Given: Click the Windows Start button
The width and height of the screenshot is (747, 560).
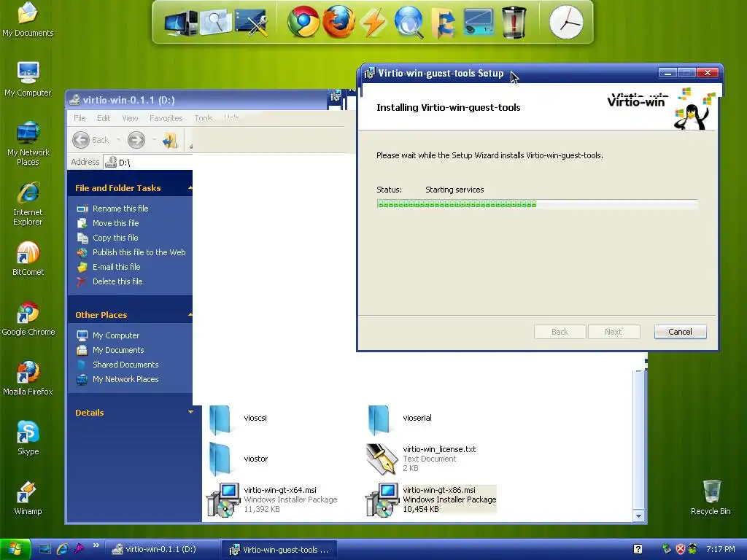Looking at the screenshot, I should [15, 549].
